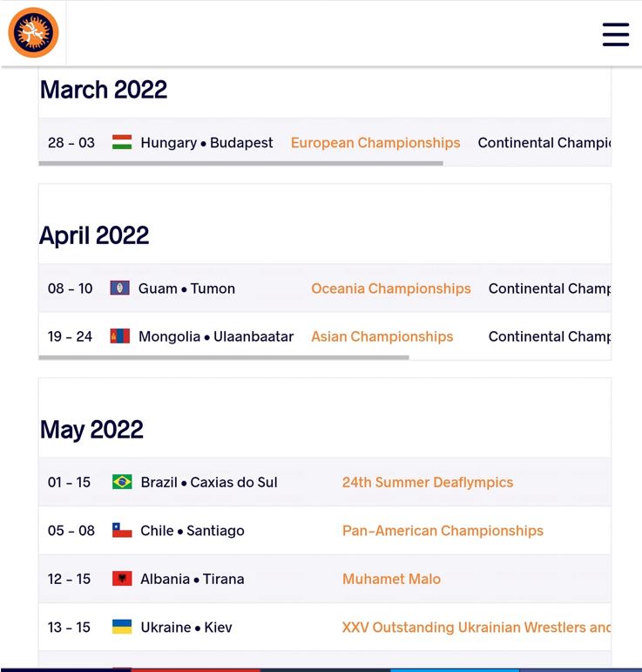This screenshot has height=672, width=642.
Task: Click the Brazil flag icon
Action: pyautogui.click(x=122, y=482)
